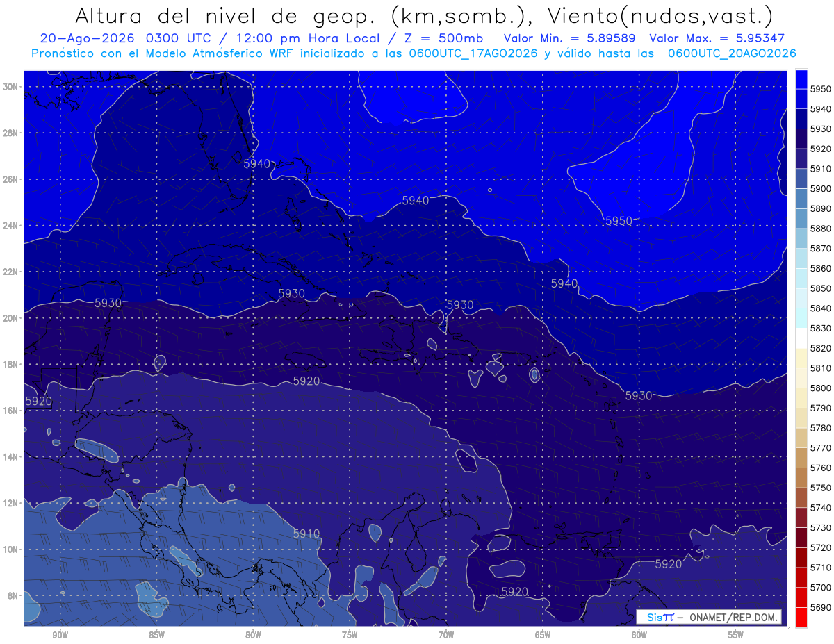Click the SisTT logo in the map corner
Viewport: 834px width, 644px height.
[x=660, y=617]
